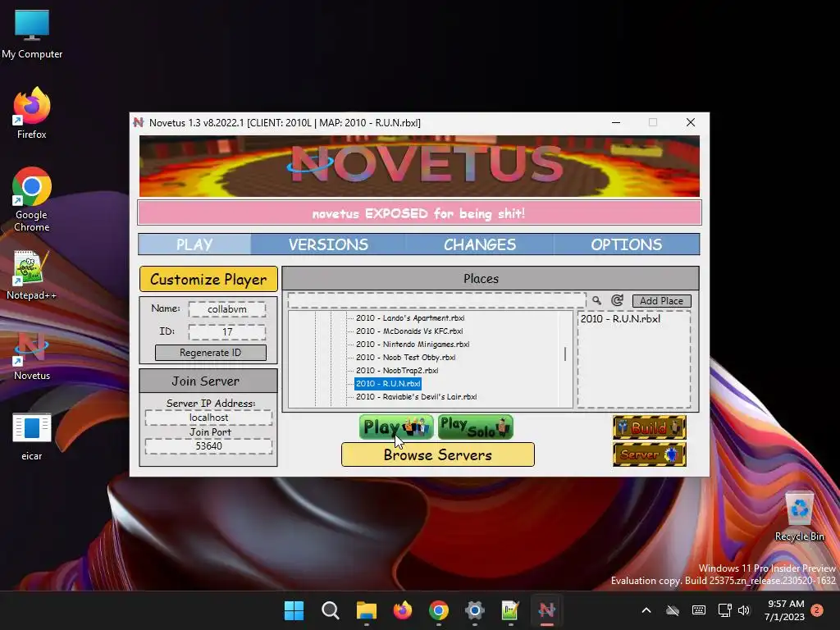840x630 pixels.
Task: Open the Recycle Bin
Action: click(799, 516)
